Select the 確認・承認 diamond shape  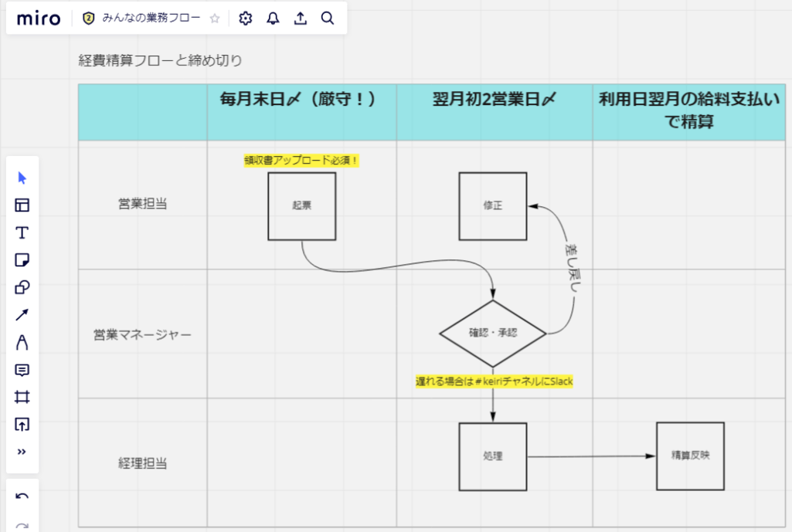pos(492,334)
